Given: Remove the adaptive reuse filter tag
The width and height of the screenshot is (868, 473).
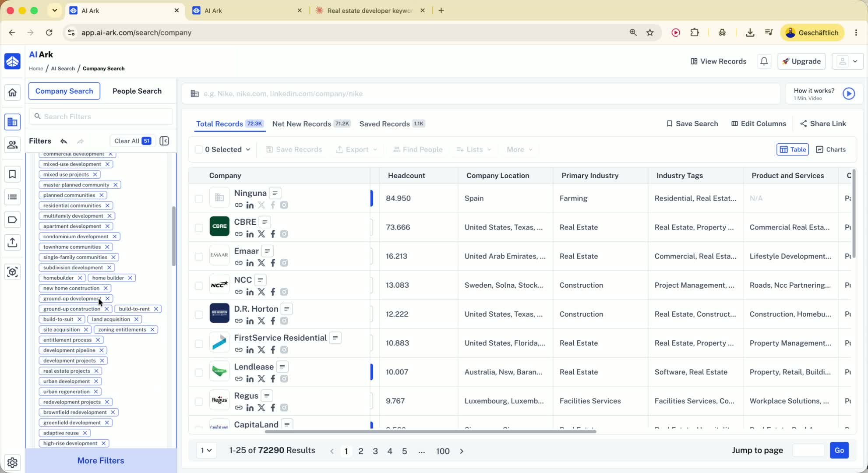Looking at the screenshot, I should [x=85, y=433].
